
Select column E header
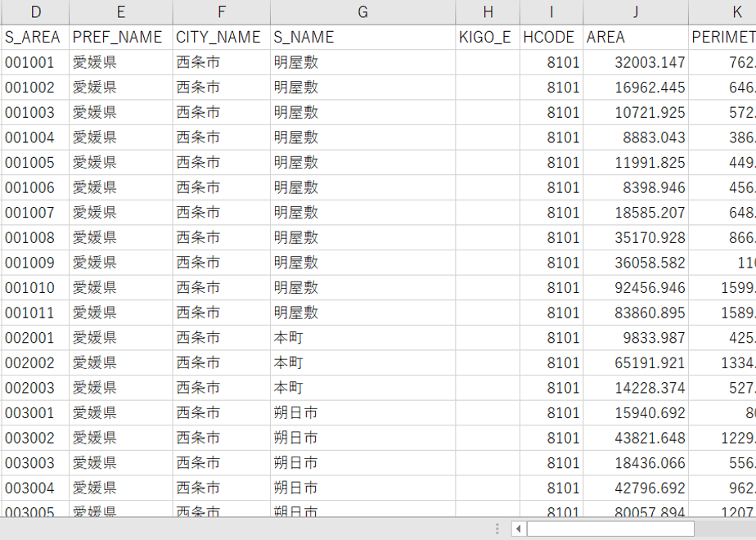click(121, 12)
